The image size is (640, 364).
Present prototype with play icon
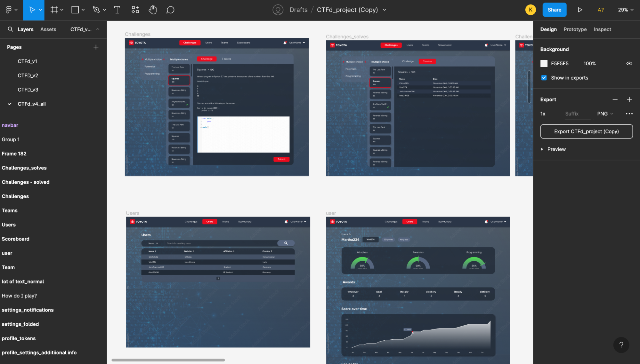[x=580, y=10]
